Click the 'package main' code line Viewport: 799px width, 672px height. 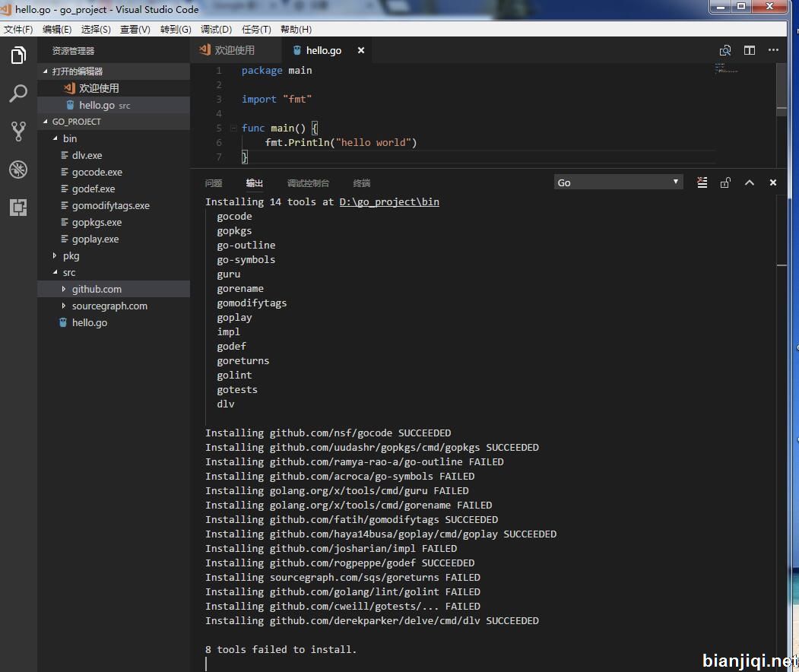tap(277, 70)
